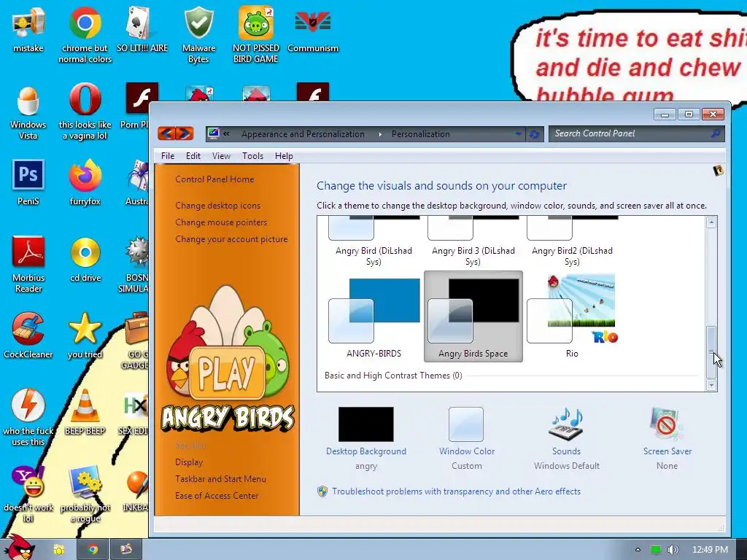Screen dimensions: 747x560
Task: Refresh the Control Panel address bar
Action: (534, 134)
